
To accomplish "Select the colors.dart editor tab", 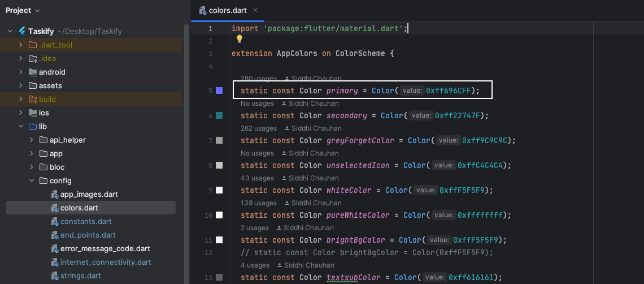I will [225, 10].
